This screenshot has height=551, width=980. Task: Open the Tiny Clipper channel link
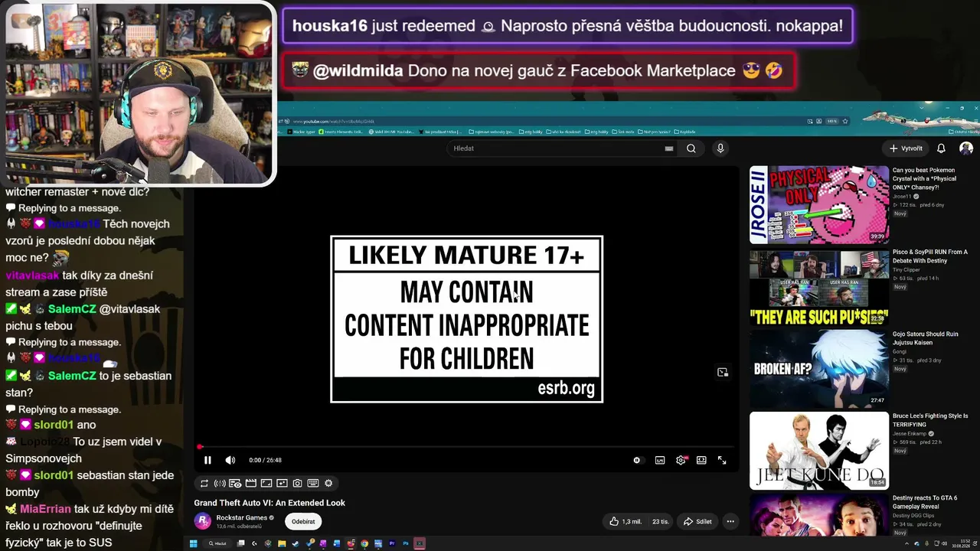pos(906,269)
